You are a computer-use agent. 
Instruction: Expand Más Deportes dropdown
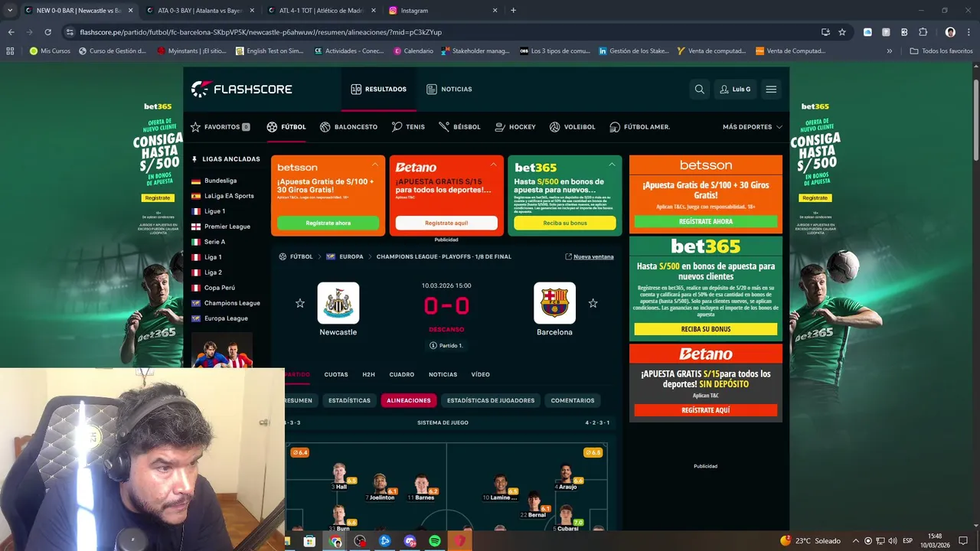pyautogui.click(x=752, y=127)
